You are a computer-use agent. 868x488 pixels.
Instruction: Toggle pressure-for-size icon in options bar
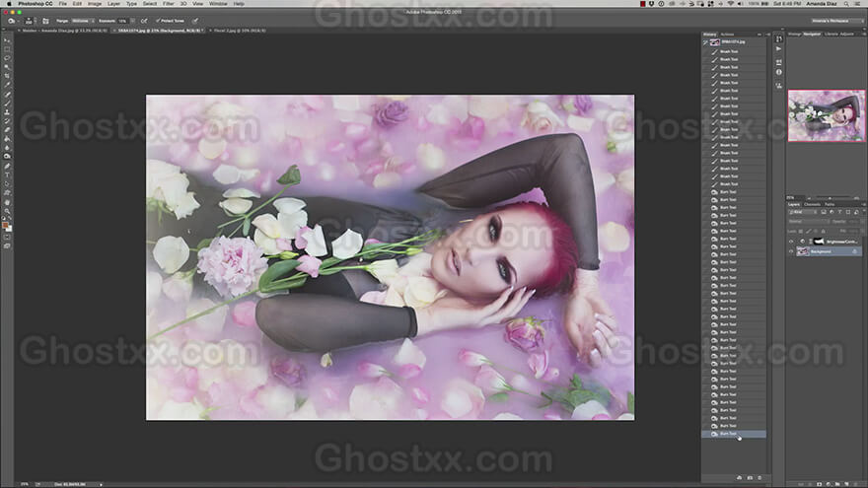tap(195, 21)
